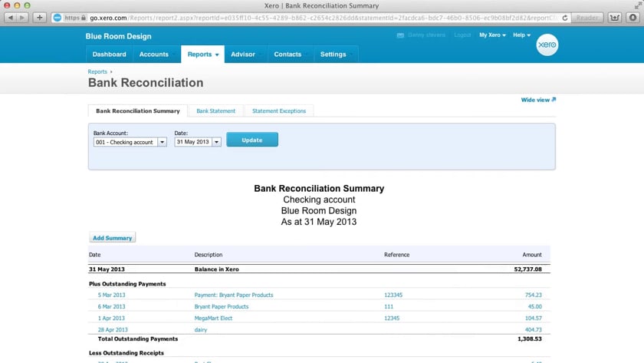This screenshot has height=363, width=644.
Task: Switch to the Bank Statement tab
Action: click(215, 111)
